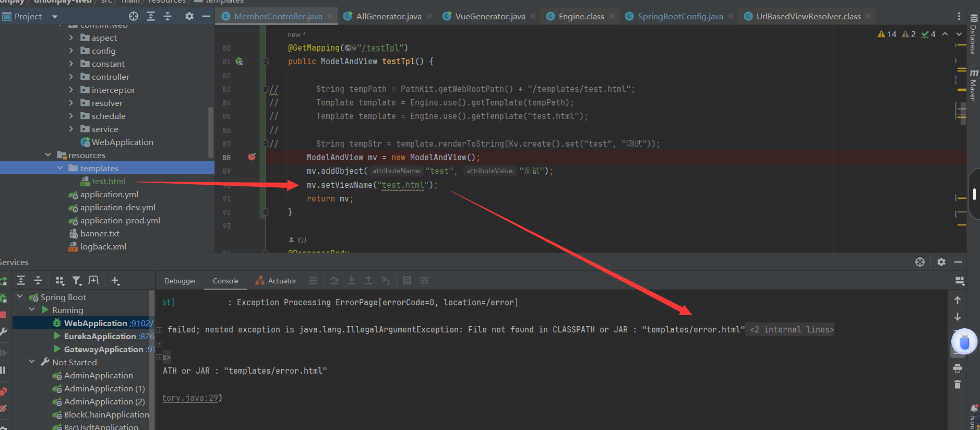
Task: Collapse the Running services node
Action: (32, 310)
